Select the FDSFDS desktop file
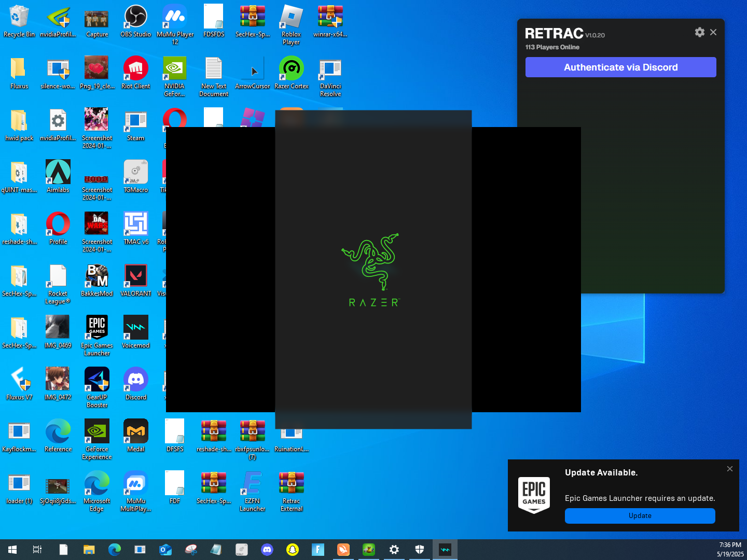 (214, 22)
